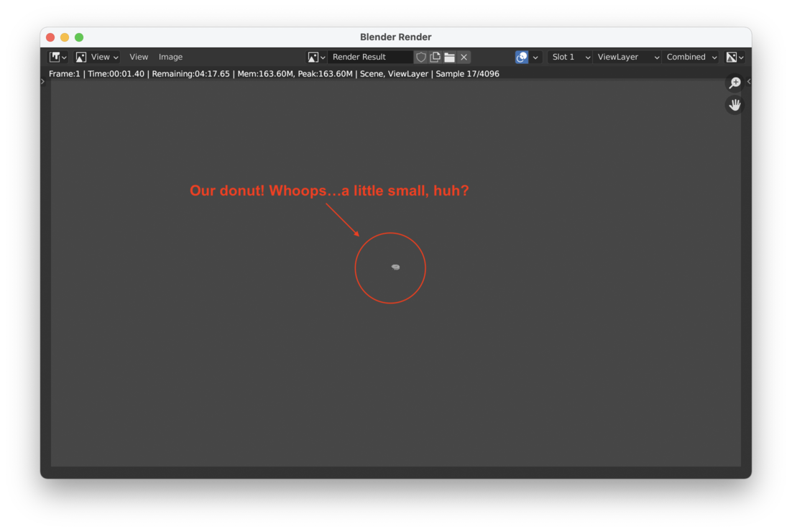Unlink the Render Result with X icon
Screen dimensions: 792x532
point(464,57)
